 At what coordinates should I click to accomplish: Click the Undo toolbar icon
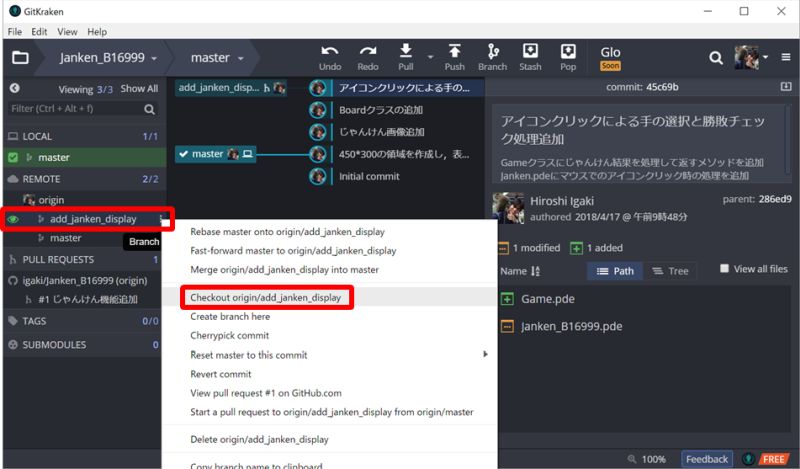tap(330, 51)
